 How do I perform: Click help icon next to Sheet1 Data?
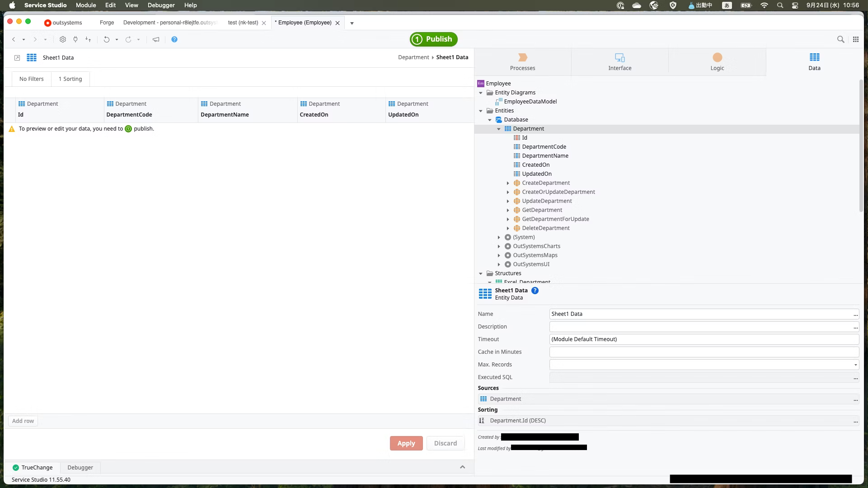(x=535, y=291)
